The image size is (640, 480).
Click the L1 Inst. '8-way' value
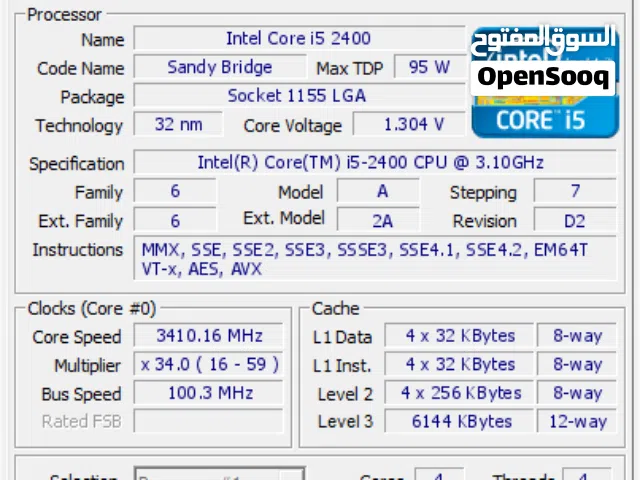577,364
